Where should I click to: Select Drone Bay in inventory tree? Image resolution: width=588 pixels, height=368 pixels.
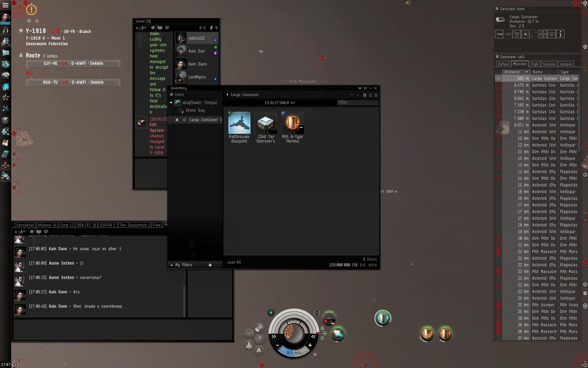tap(195, 110)
